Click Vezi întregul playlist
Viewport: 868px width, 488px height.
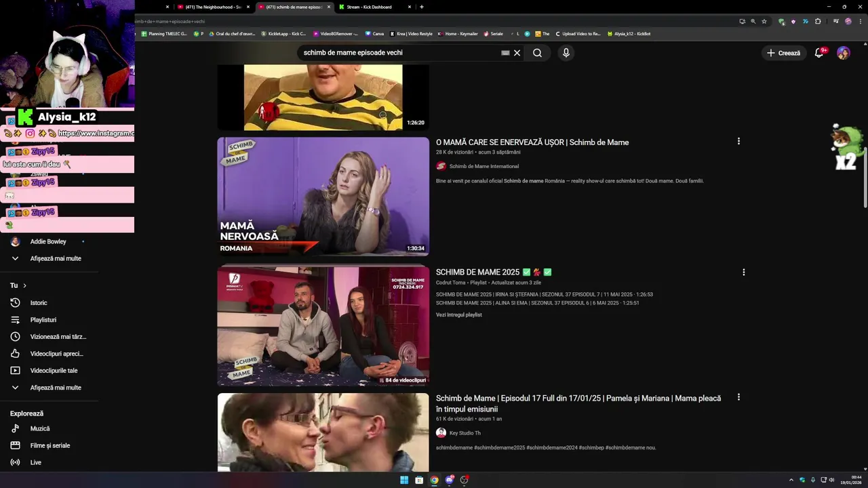(459, 315)
